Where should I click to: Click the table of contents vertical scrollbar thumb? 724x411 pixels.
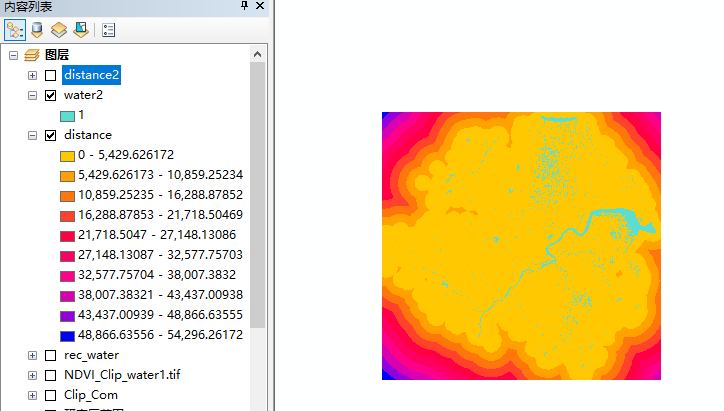[x=258, y=195]
